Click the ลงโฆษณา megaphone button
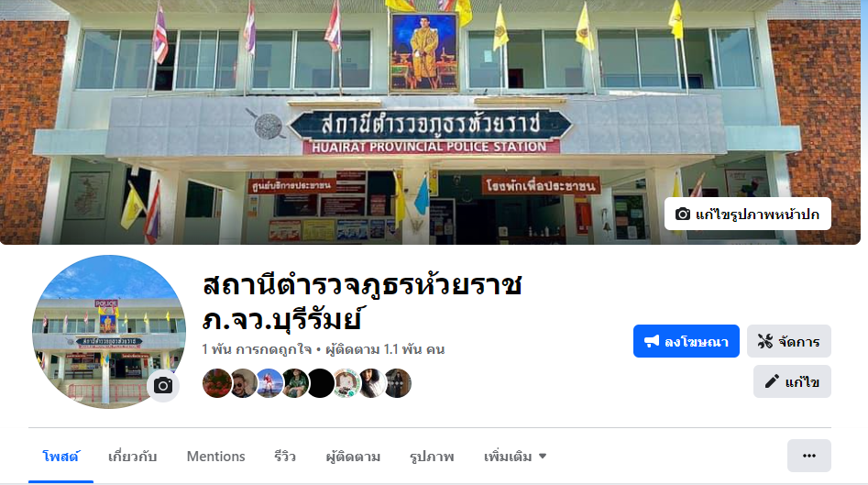The width and height of the screenshot is (868, 485). (686, 341)
